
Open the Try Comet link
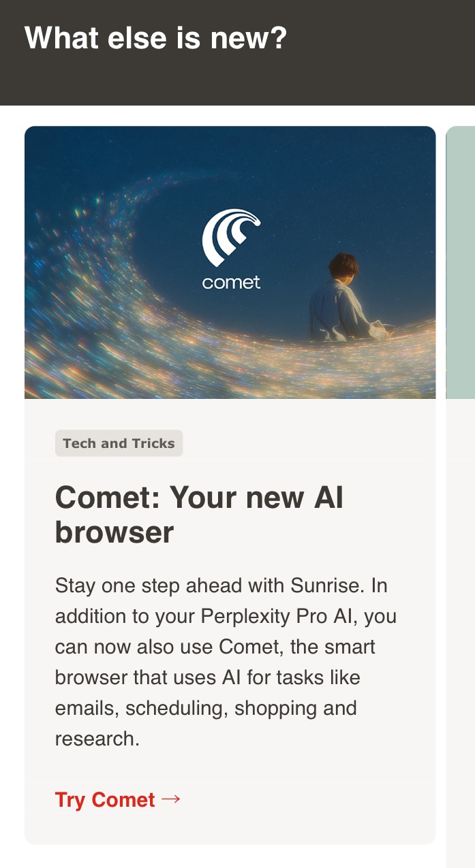[x=106, y=799]
